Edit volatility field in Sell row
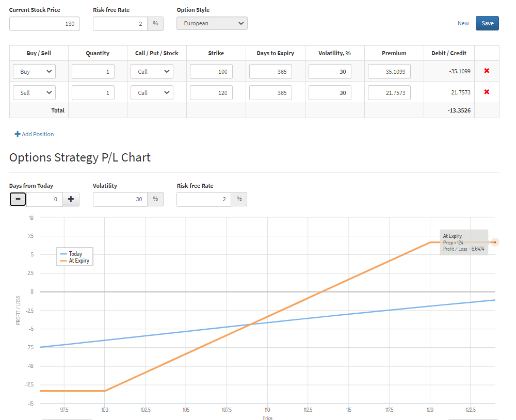Image resolution: width=516 pixels, height=420 pixels. [x=330, y=92]
